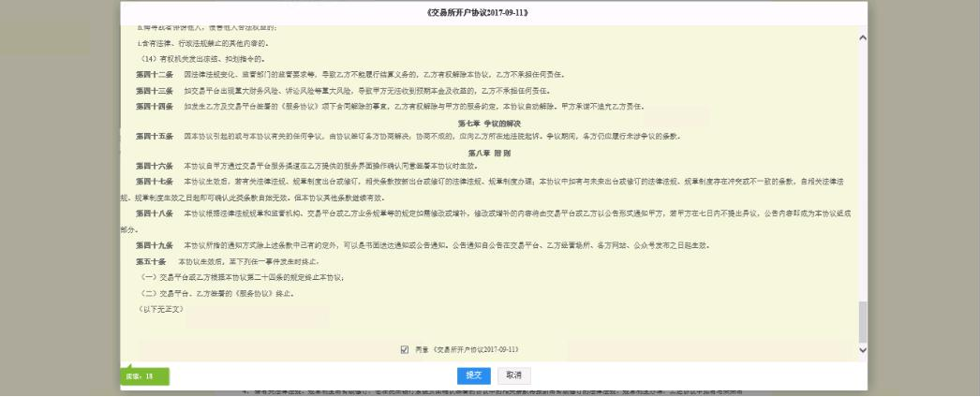Viewport: 980px width, 397px height.
Task: Select the 第四十三条 clause heading
Action: coord(154,90)
